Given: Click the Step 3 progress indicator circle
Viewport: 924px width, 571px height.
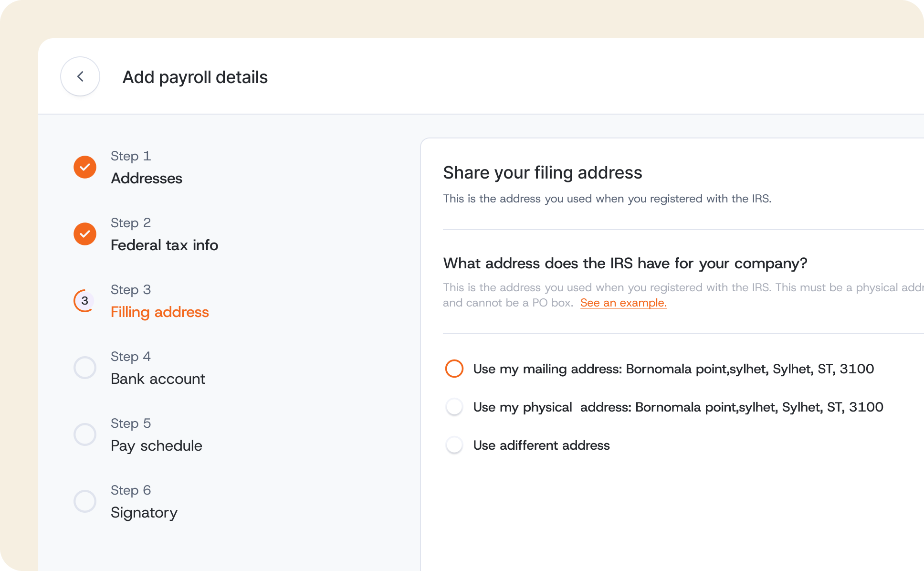Looking at the screenshot, I should (84, 301).
